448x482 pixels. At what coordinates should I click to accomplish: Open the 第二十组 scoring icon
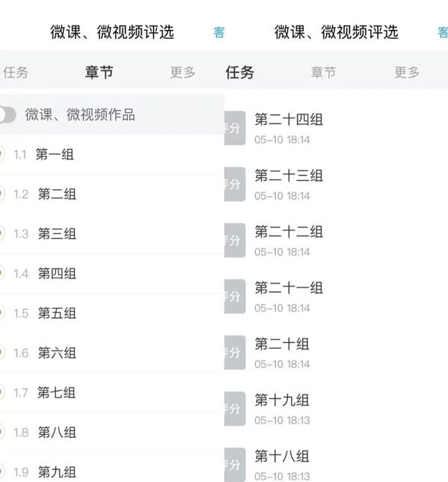pos(235,353)
